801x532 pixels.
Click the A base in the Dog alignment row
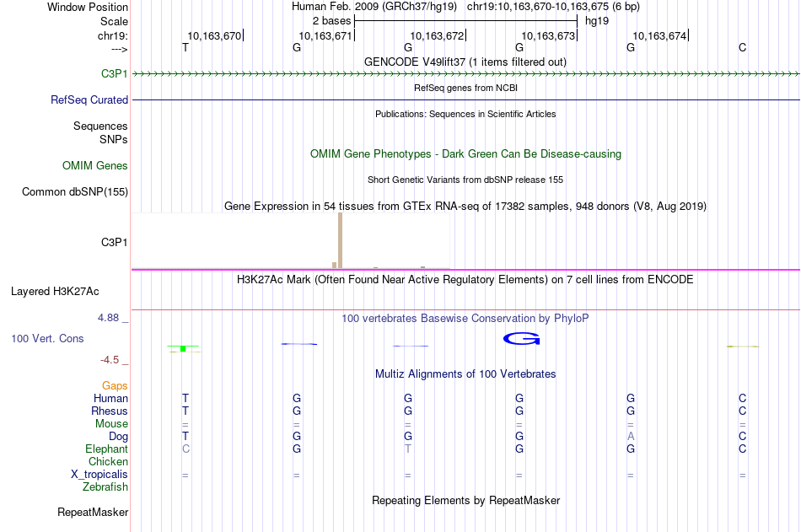pos(631,437)
